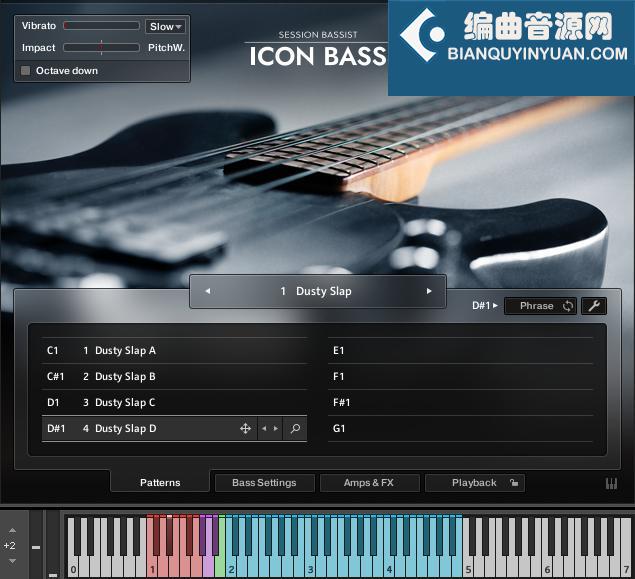Select the empty G1 pattern slot
The image size is (635, 579).
coord(460,428)
